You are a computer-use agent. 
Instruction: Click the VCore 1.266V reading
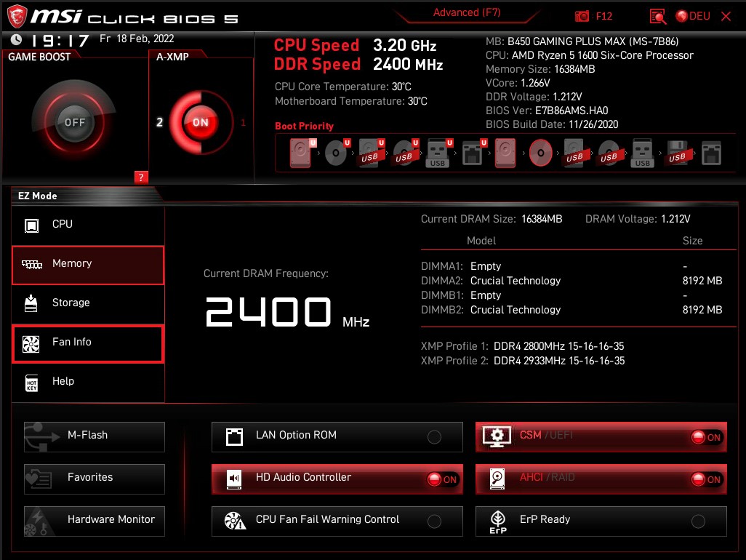[x=518, y=83]
